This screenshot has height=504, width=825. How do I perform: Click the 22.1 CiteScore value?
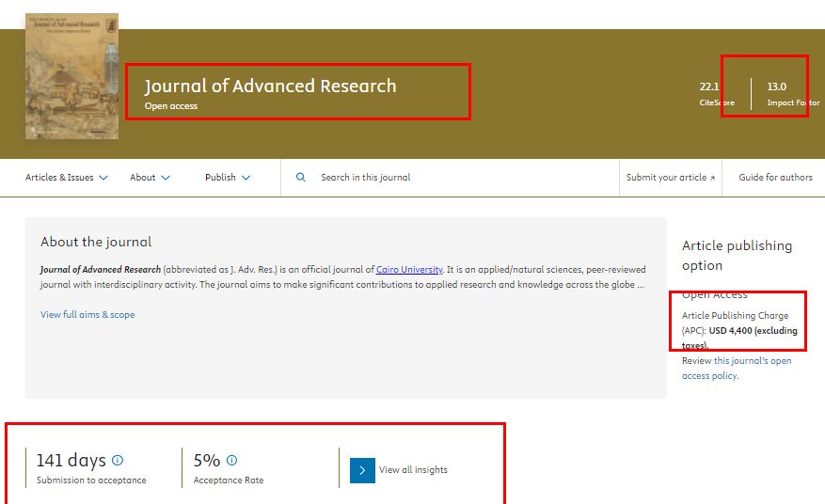pyautogui.click(x=708, y=87)
